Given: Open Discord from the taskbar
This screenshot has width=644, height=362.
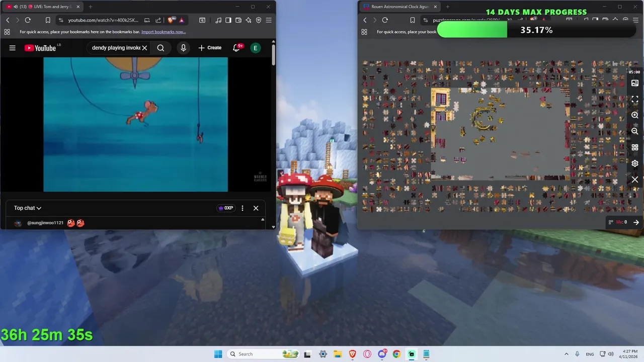Looking at the screenshot, I should coord(382,354).
